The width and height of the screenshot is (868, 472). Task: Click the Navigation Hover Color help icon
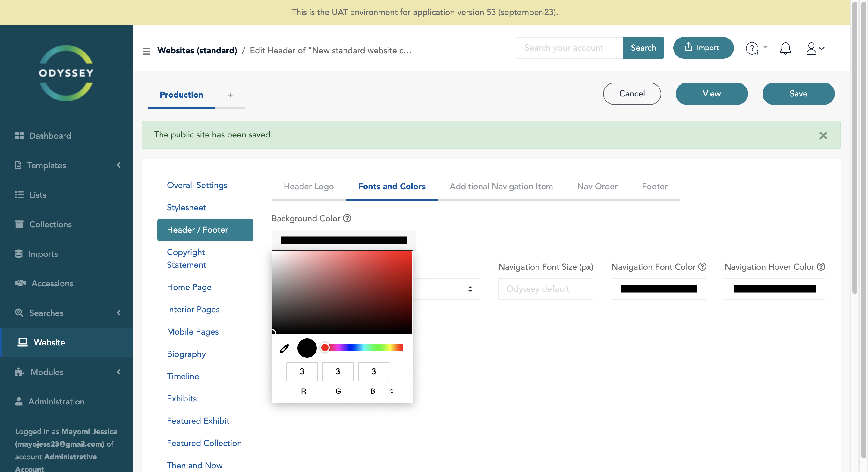pyautogui.click(x=821, y=267)
